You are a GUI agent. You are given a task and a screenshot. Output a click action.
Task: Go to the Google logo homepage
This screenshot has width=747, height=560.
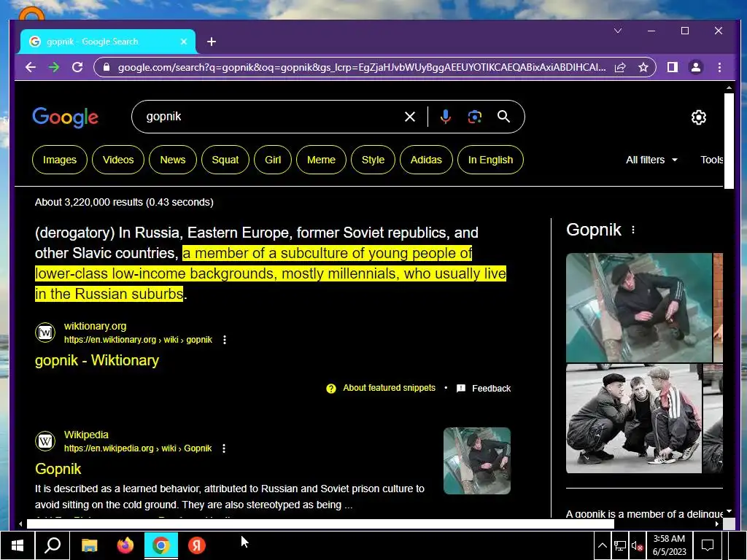65,117
